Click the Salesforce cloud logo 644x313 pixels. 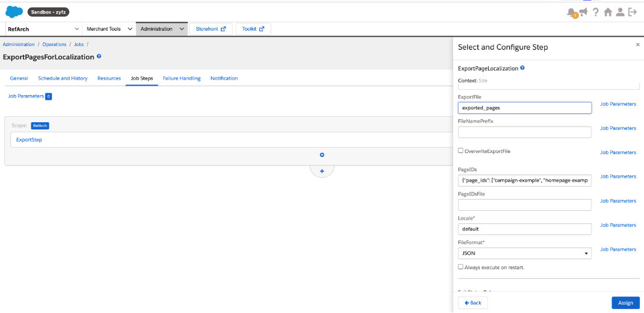tap(14, 12)
